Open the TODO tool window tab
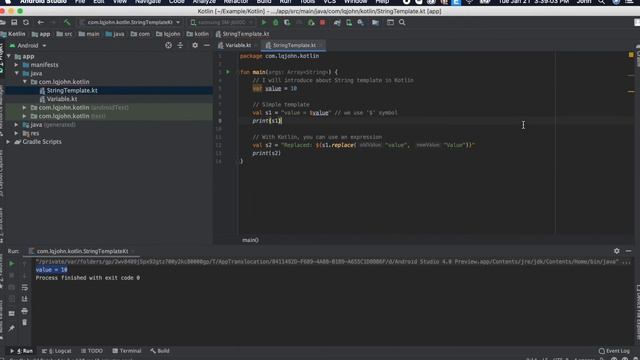 [92, 351]
